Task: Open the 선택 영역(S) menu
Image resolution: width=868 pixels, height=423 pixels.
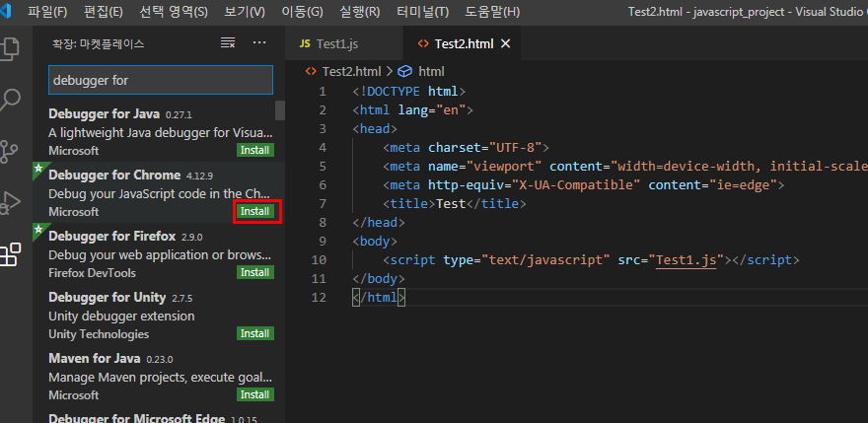Action: click(174, 12)
